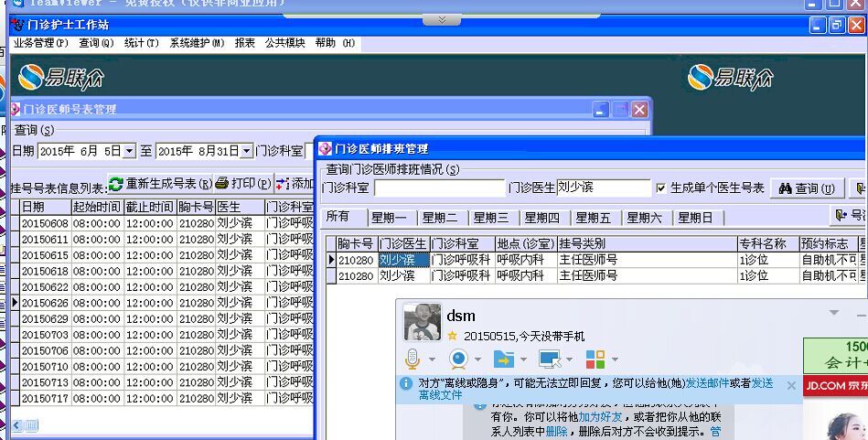Start a video call via webcam icon

click(458, 360)
